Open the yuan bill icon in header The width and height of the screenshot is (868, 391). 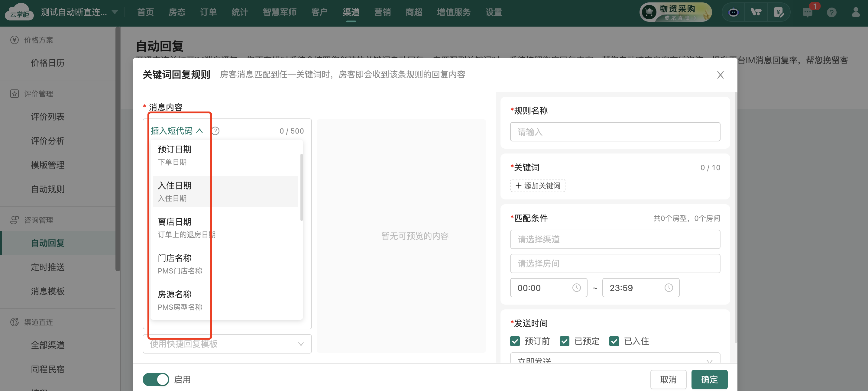pos(779,12)
